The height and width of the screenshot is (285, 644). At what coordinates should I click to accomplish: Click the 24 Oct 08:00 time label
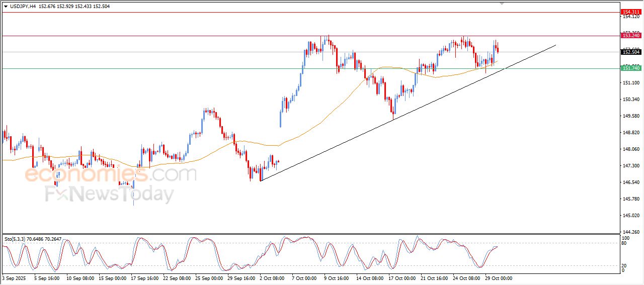466,278
